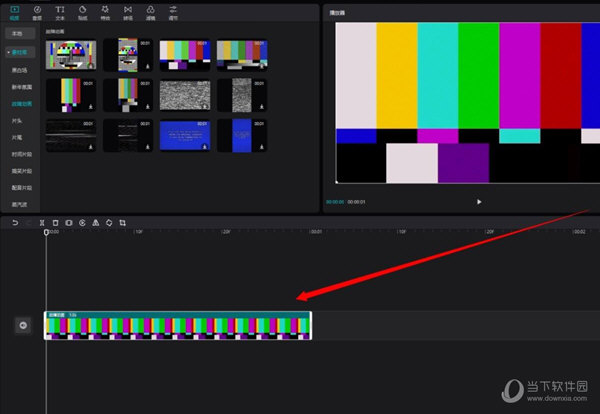Image resolution: width=600 pixels, height=414 pixels.
Task: Select the highlighted 故障动画 category
Action: point(21,104)
